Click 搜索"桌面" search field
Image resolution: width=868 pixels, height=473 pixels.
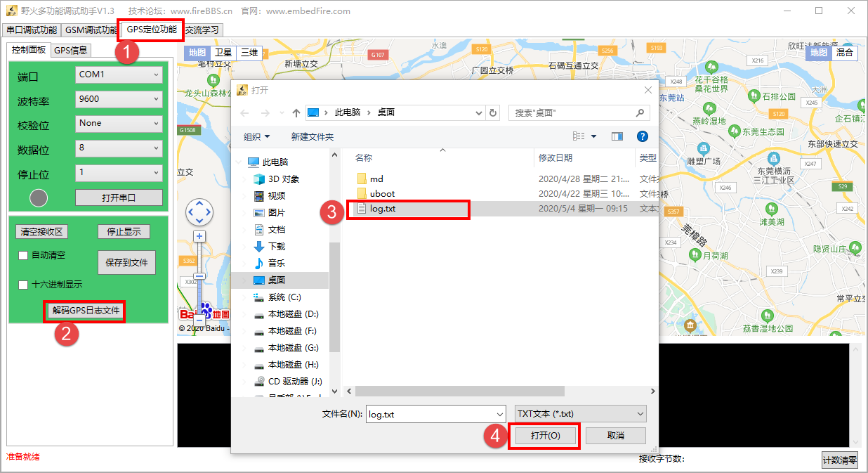579,112
